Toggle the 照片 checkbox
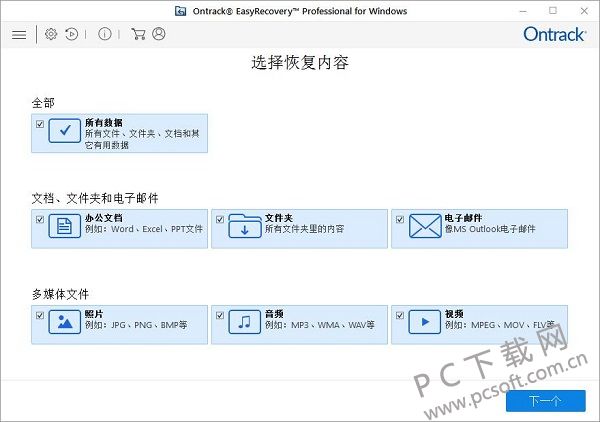The width and height of the screenshot is (600, 422). pos(40,315)
